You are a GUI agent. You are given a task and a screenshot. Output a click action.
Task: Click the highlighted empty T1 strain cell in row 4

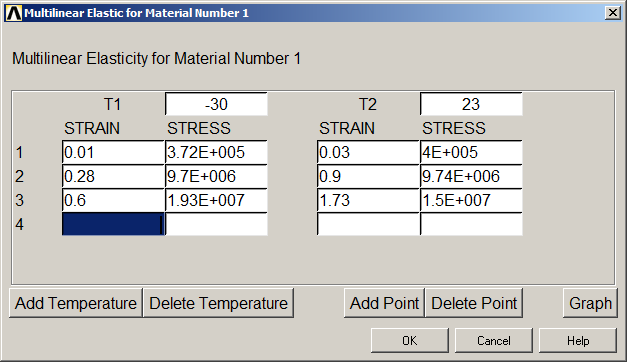click(114, 224)
